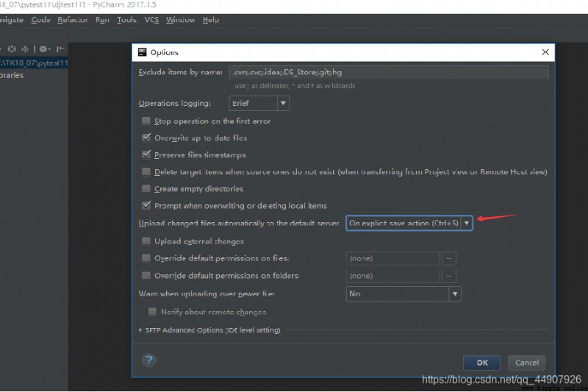Image resolution: width=588 pixels, height=392 pixels.
Task: Open the Tools menu
Action: [126, 20]
